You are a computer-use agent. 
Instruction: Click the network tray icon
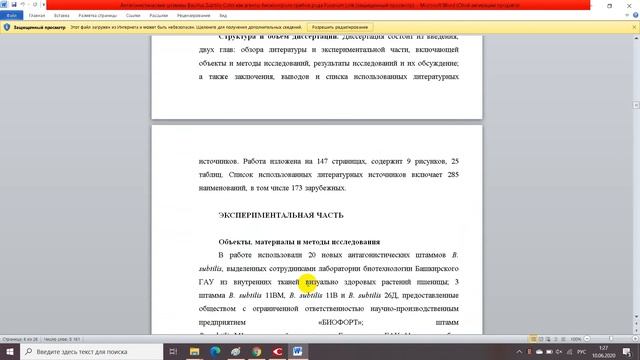pos(569,351)
